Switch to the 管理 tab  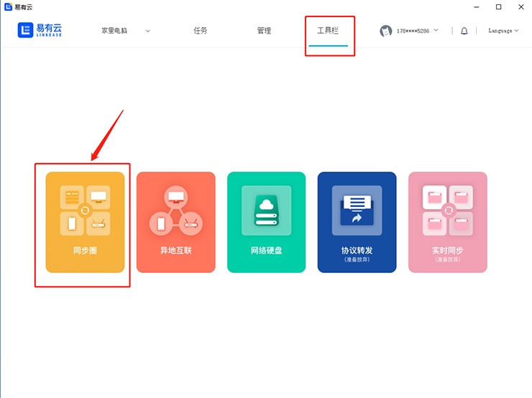pyautogui.click(x=264, y=30)
